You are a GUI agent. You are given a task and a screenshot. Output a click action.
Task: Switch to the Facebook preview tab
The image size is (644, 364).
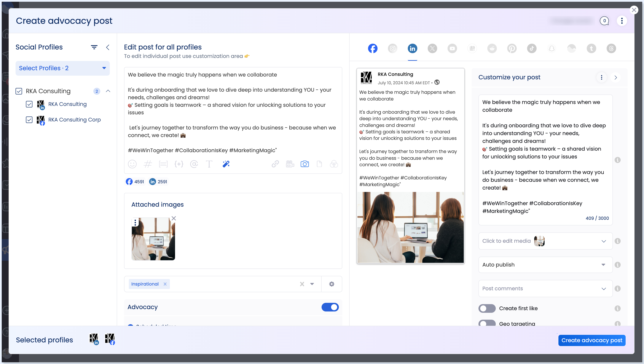pyautogui.click(x=373, y=48)
